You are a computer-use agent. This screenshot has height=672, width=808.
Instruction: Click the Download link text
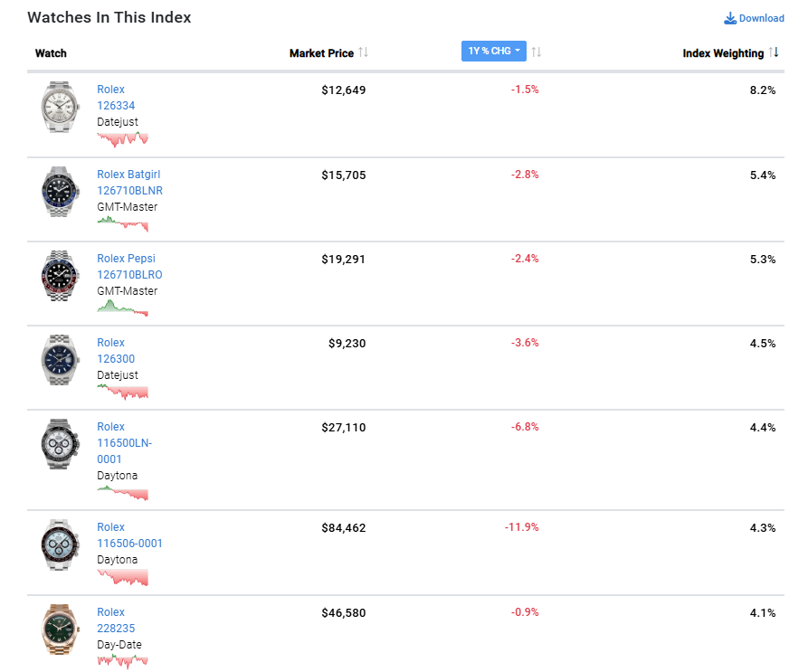(x=762, y=18)
